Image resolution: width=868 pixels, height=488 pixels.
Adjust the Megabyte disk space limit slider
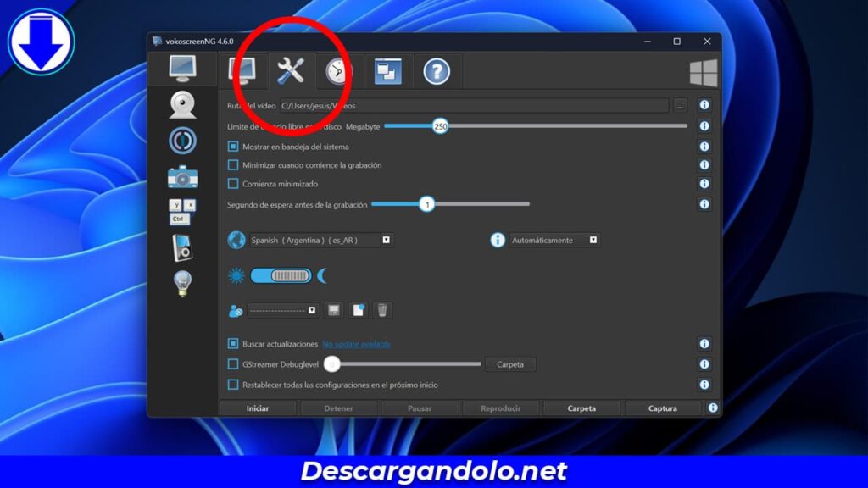click(x=440, y=125)
